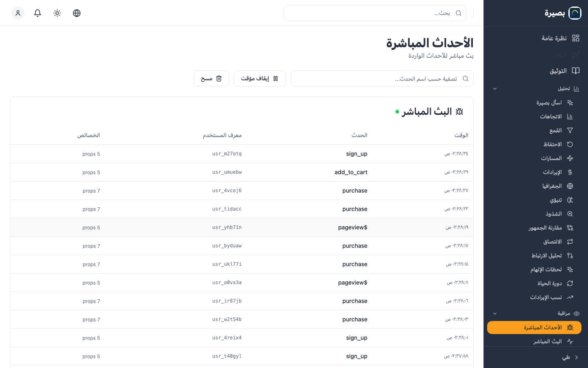
Task: Click the eye icon beside مراقبة
Action: (x=577, y=314)
